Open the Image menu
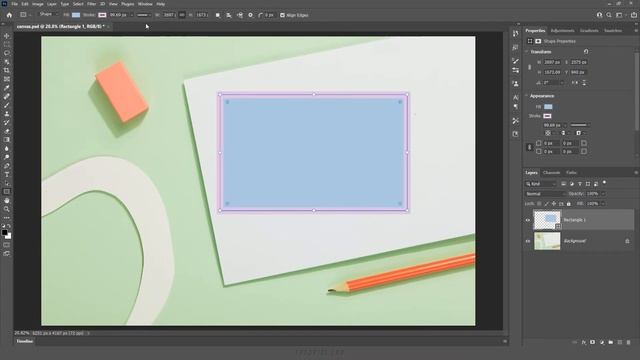Image resolution: width=640 pixels, height=360 pixels. point(38,4)
